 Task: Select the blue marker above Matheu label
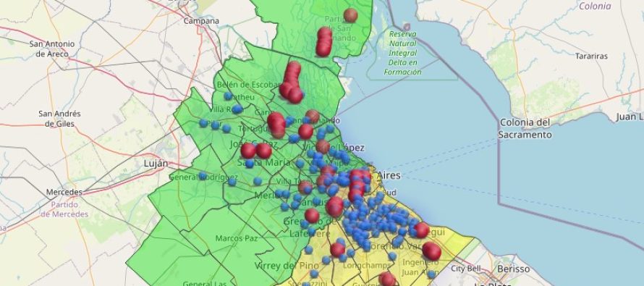click(229, 96)
